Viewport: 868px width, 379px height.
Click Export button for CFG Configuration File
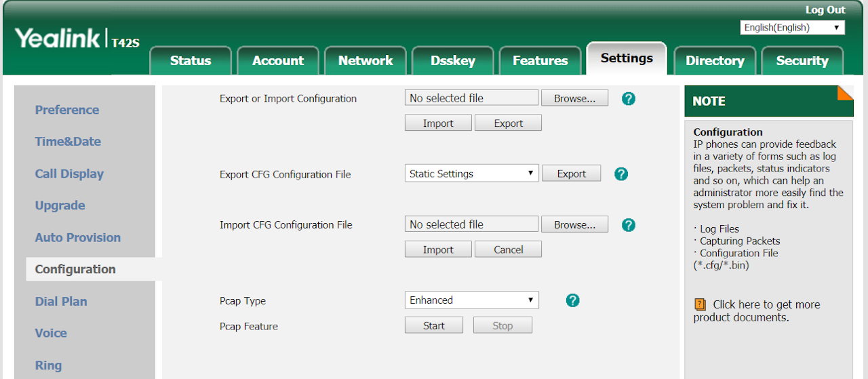tap(571, 174)
